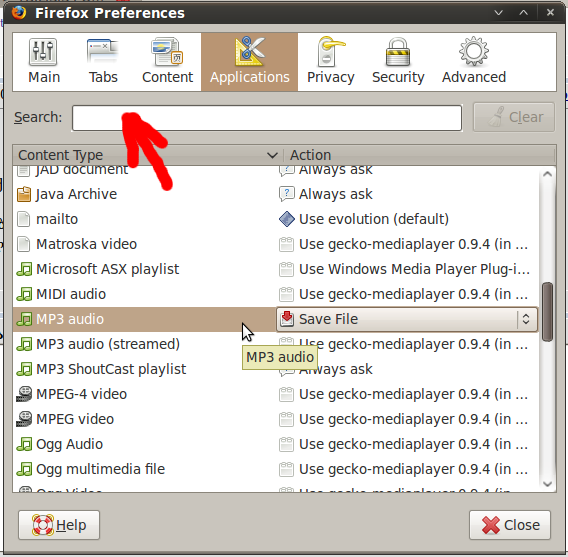Open the Privacy preferences pane
Screen dimensions: 568x557
coord(330,62)
